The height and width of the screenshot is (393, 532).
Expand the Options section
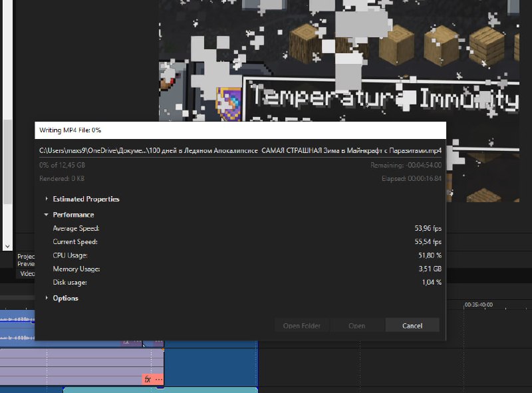(46, 298)
